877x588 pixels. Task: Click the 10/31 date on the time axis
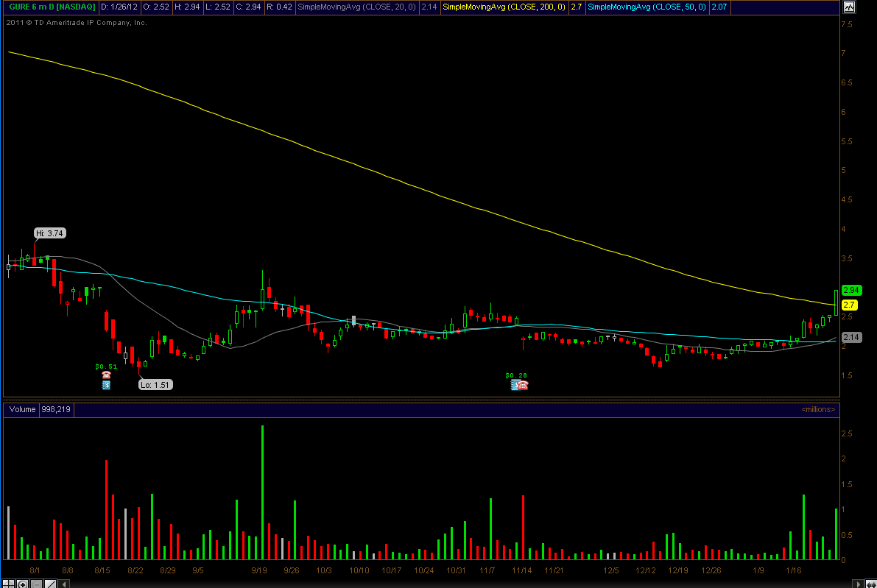(x=456, y=570)
